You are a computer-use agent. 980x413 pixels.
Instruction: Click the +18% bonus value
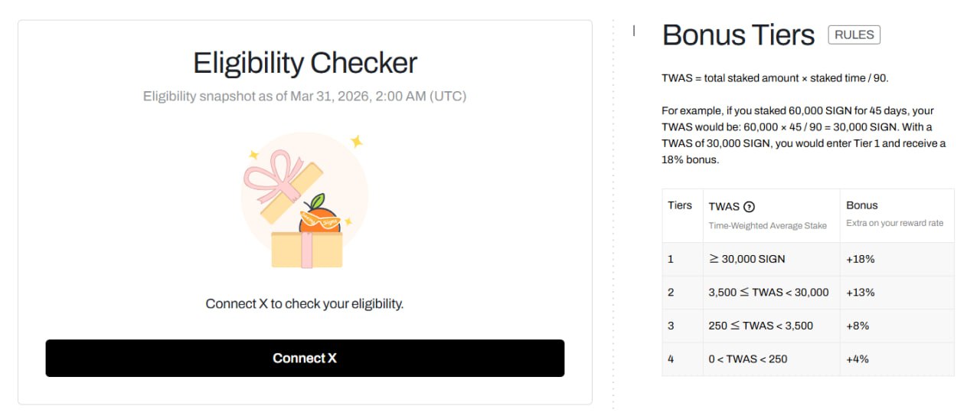[860, 259]
